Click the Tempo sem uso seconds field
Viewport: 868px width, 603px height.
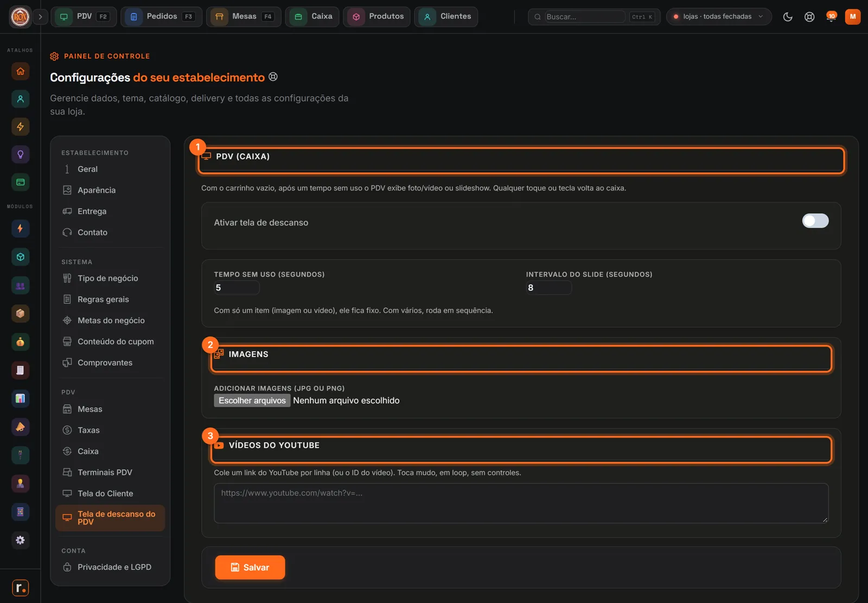pos(237,287)
